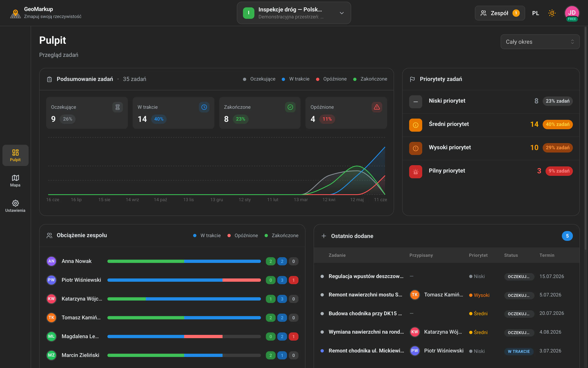Toggle Opóźnione series in summary legend
Screen dimensions: 588x368
(x=331, y=79)
